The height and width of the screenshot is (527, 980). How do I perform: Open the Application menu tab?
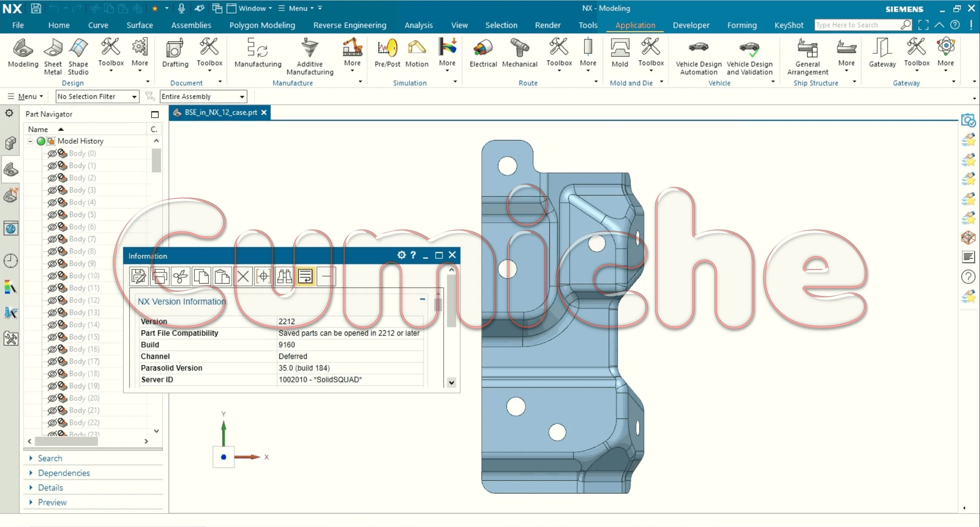tap(635, 25)
